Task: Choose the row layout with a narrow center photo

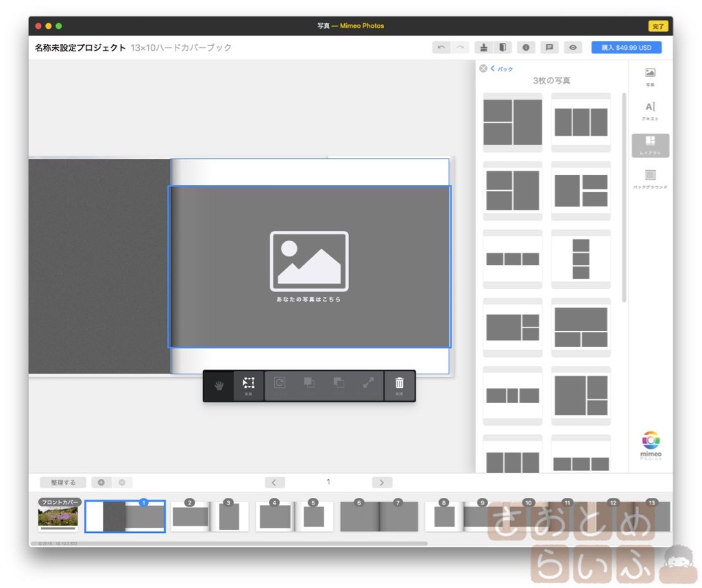Action: pyautogui.click(x=513, y=395)
